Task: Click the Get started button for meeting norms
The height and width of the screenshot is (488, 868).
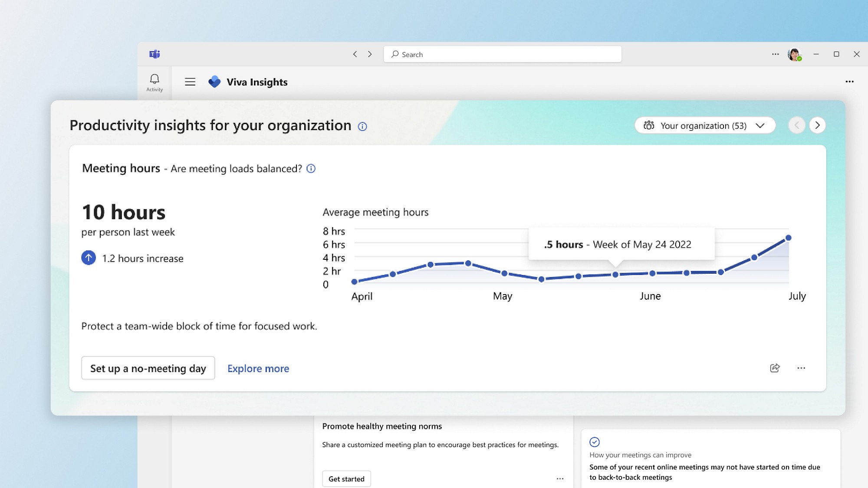Action: [346, 478]
